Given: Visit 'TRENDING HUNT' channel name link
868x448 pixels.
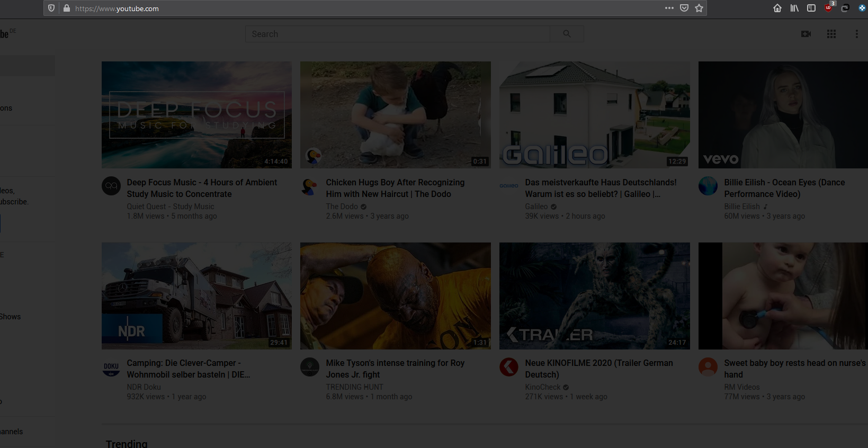Looking at the screenshot, I should point(354,387).
